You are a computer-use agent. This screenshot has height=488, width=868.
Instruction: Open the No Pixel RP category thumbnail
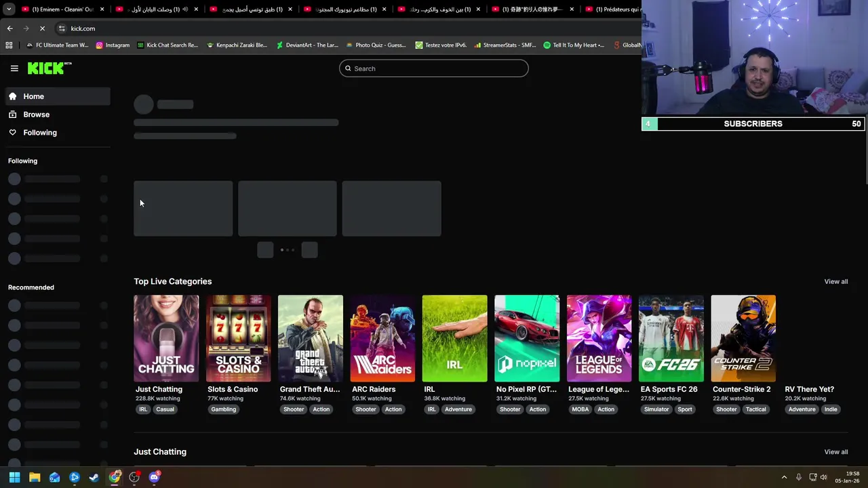click(527, 338)
